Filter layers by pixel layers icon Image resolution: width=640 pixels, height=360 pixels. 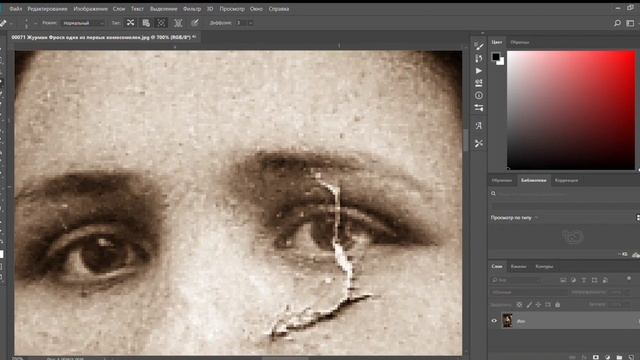pos(563,280)
